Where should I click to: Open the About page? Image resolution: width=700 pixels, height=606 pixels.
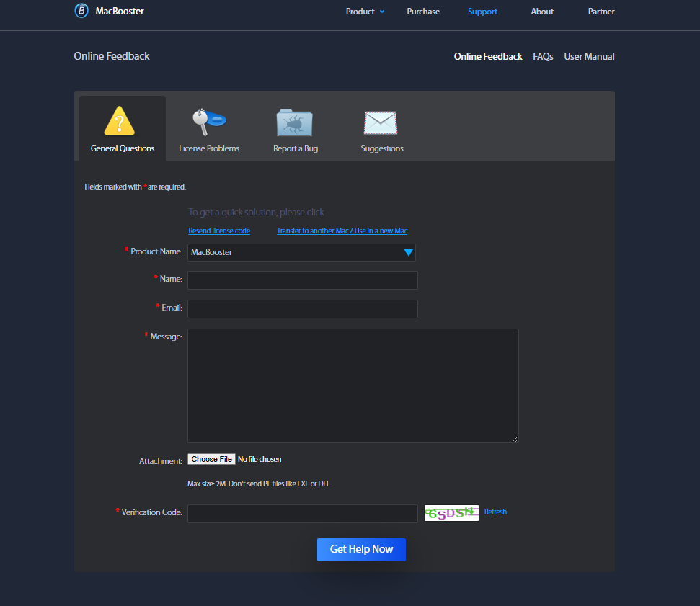(542, 12)
